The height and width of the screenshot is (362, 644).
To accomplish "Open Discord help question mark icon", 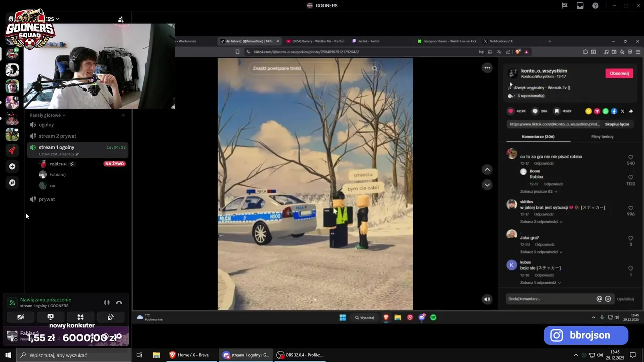I will (596, 6).
